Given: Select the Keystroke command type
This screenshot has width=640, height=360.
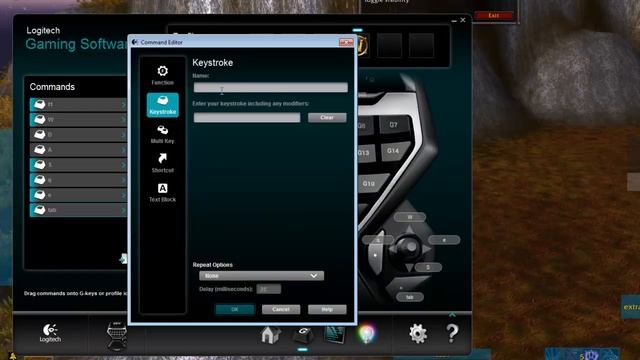Looking at the screenshot, I should pos(162,105).
